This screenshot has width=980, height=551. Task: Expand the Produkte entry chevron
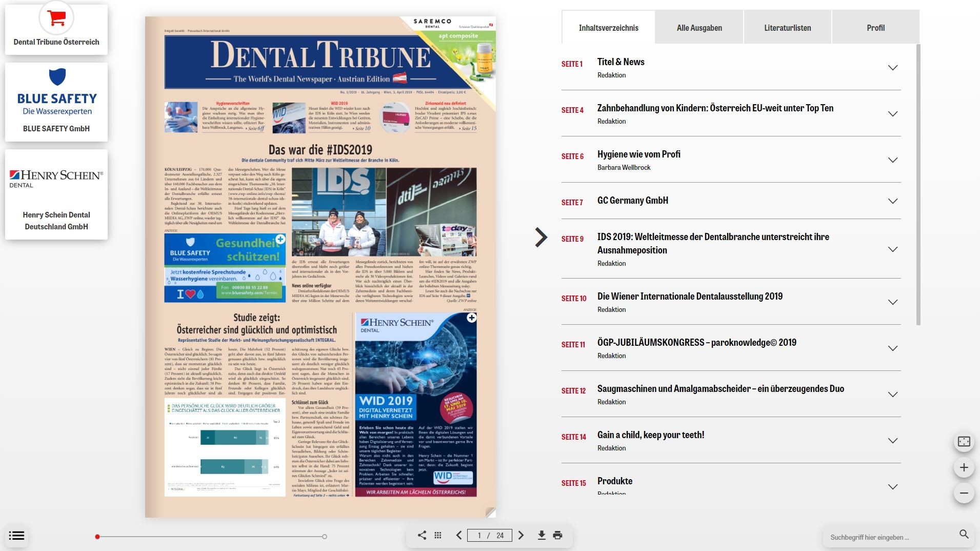[x=893, y=487]
